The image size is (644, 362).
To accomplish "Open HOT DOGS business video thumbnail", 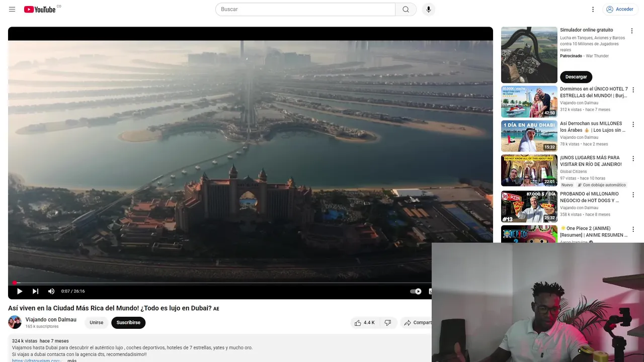I will point(529,207).
